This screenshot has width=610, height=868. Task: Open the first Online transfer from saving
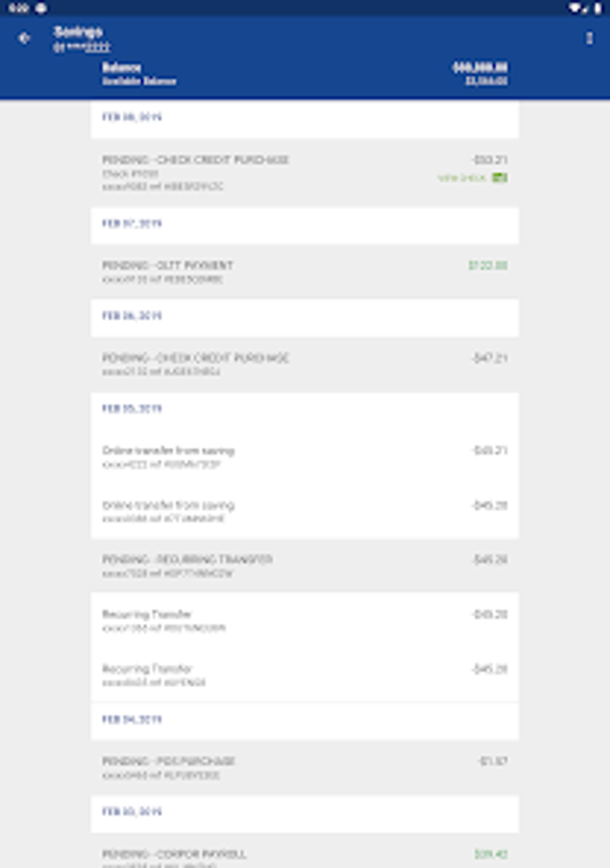point(304,457)
